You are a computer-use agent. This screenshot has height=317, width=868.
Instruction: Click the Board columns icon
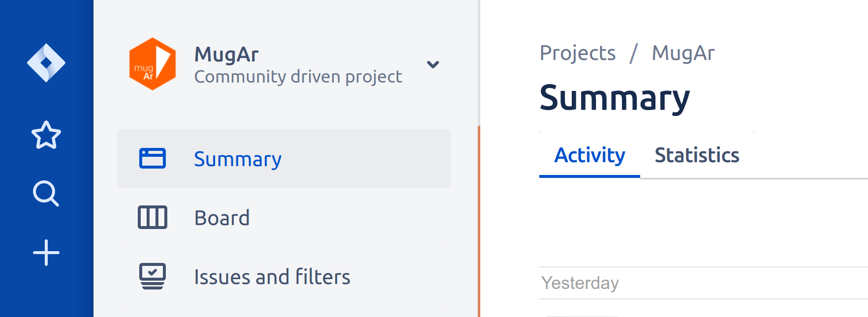(x=153, y=217)
